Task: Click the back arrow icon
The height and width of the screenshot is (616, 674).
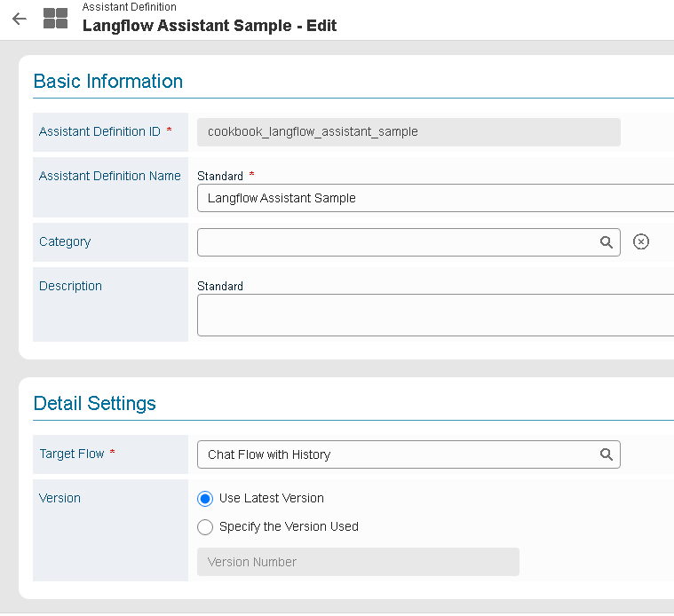Action: [x=20, y=19]
